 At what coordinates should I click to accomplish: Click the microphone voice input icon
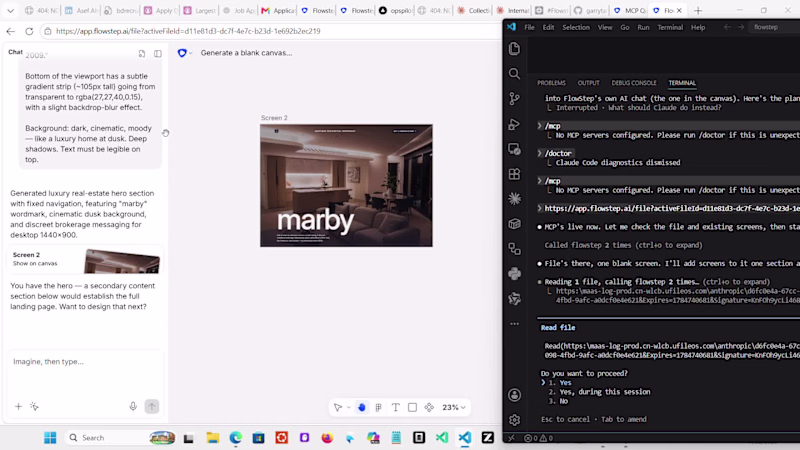click(133, 406)
